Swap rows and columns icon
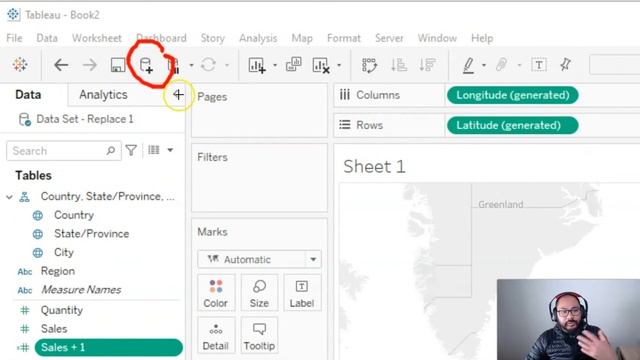This screenshot has height=360, width=640. 369,65
